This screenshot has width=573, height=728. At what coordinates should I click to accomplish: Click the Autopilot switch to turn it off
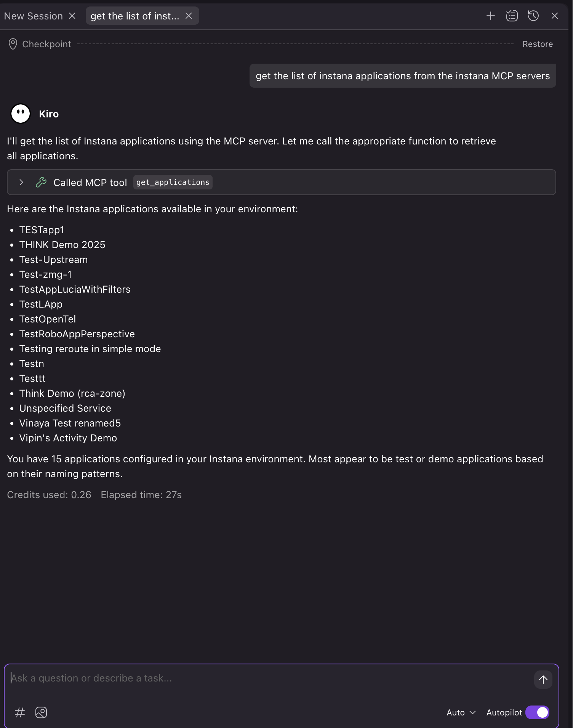pos(537,712)
